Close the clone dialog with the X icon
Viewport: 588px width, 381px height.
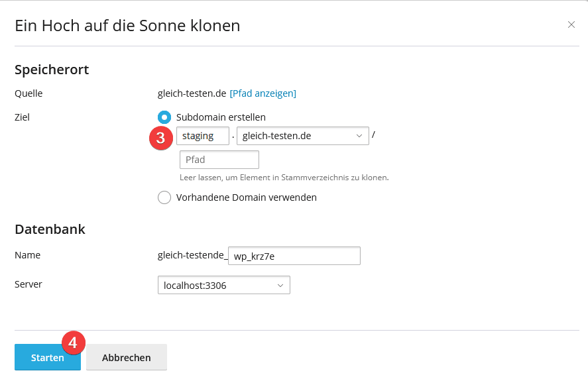pos(571,25)
